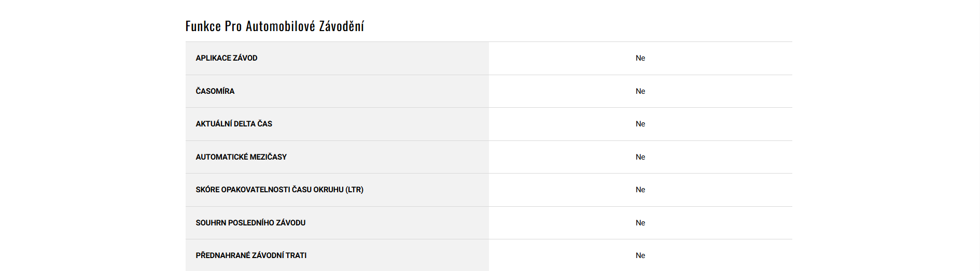
Task: Select Ne value for PŘEDNAHRANÉ ZÁVODNÍ TRATI
Action: pyautogui.click(x=640, y=255)
